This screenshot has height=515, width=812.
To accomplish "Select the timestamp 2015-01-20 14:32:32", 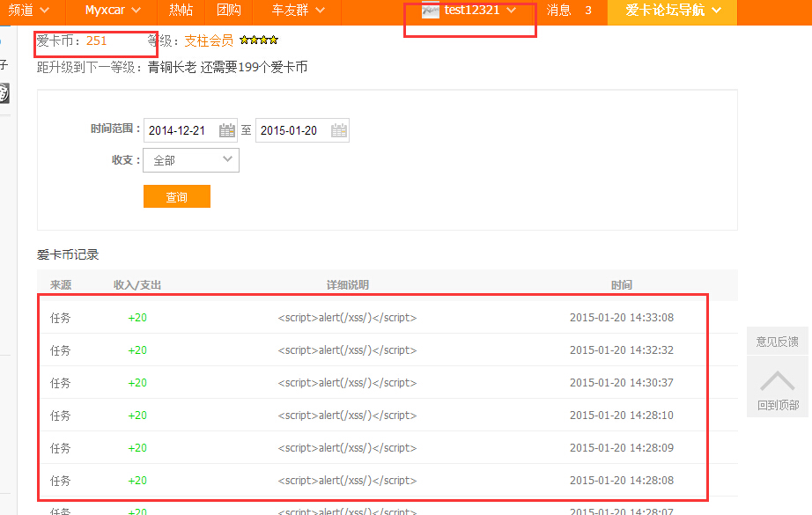I will pos(622,350).
